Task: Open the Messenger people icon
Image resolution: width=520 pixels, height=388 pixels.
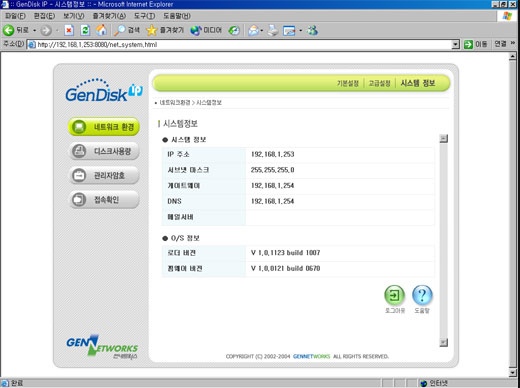Action: coord(313,30)
